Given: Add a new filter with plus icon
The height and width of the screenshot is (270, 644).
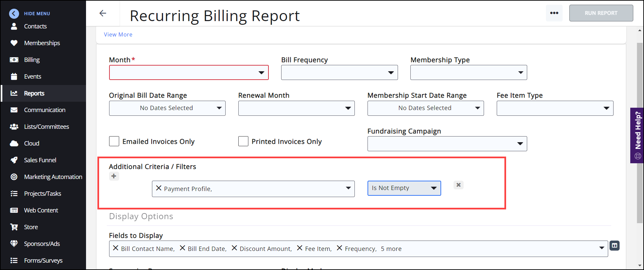Looking at the screenshot, I should (114, 176).
